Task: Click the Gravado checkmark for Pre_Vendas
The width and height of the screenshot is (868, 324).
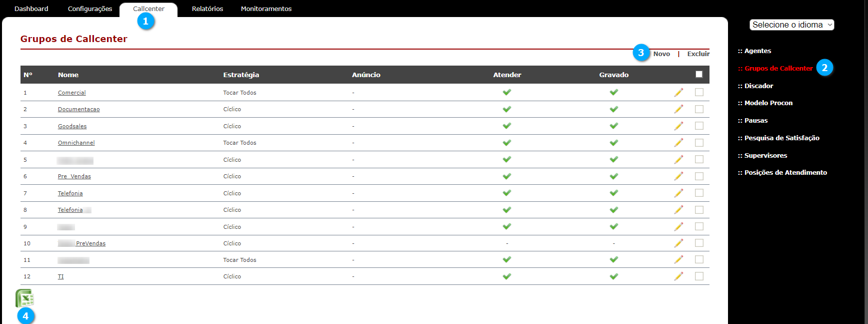Action: (614, 176)
